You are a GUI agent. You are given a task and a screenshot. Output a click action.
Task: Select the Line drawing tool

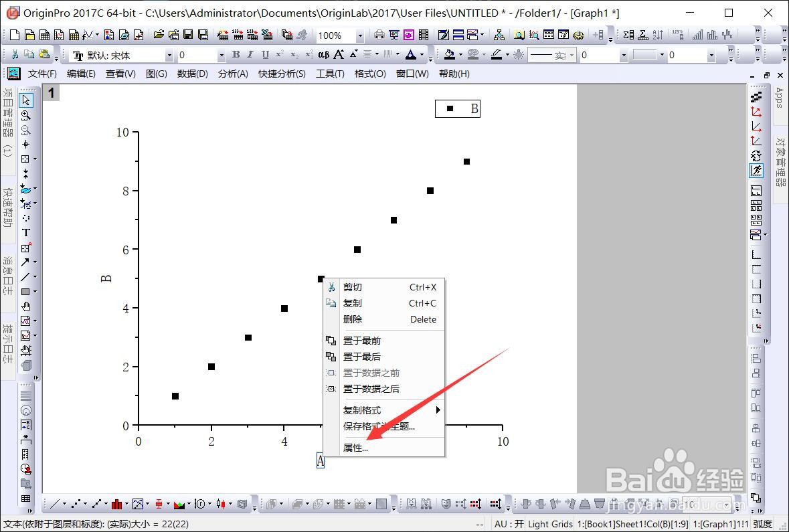pos(25,277)
